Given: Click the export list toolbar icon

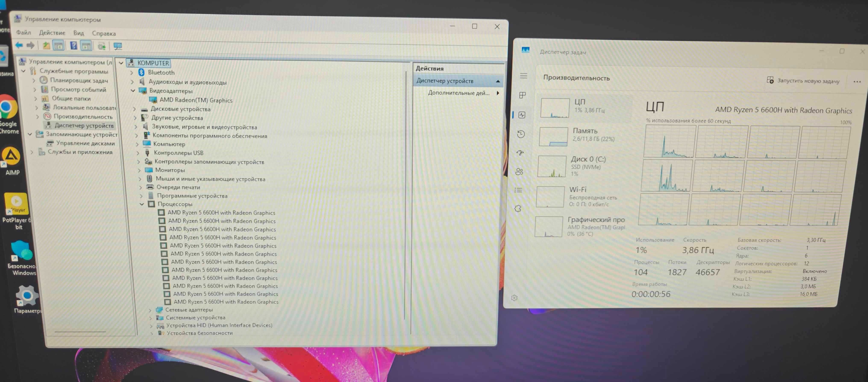Looking at the screenshot, I should [x=101, y=46].
